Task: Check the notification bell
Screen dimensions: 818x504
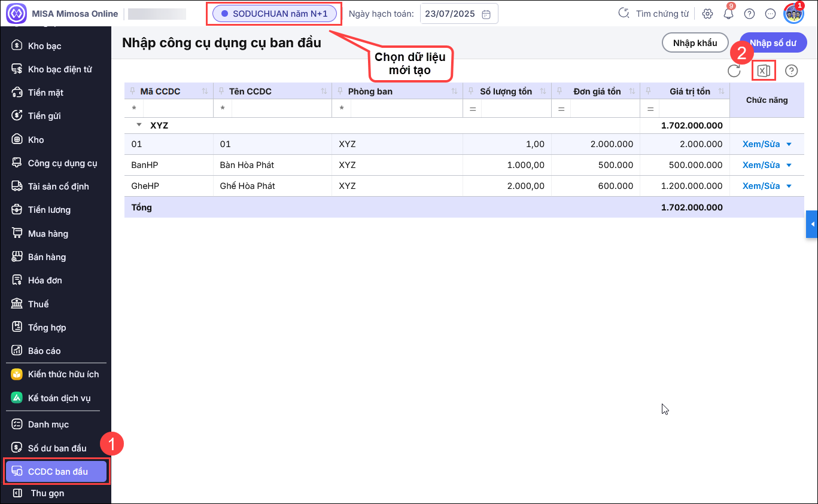Action: 728,14
